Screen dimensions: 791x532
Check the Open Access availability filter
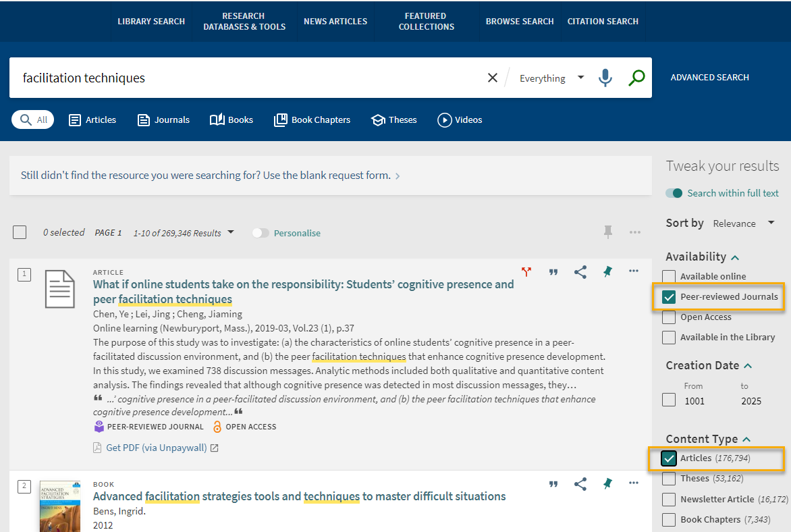point(668,317)
